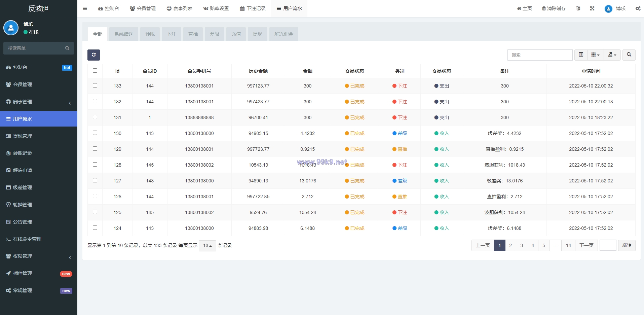The width and height of the screenshot is (644, 315).
Task: Open 级差管理 in the sidebar
Action: click(39, 187)
